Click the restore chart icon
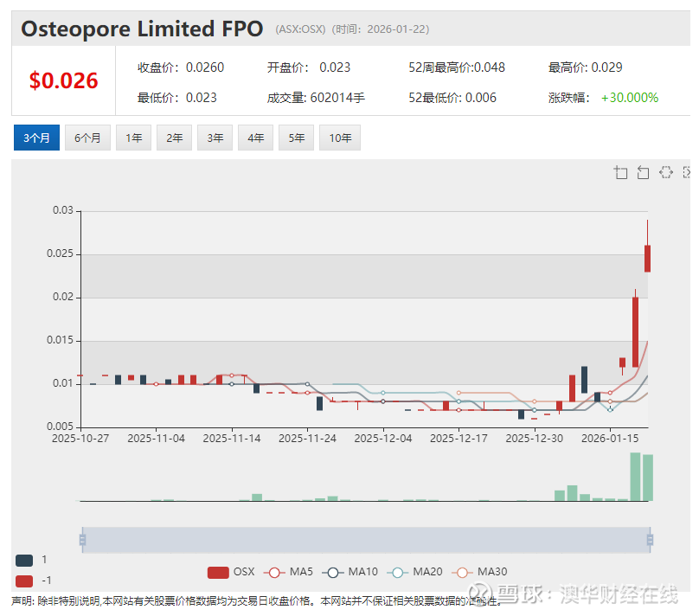 click(666, 172)
